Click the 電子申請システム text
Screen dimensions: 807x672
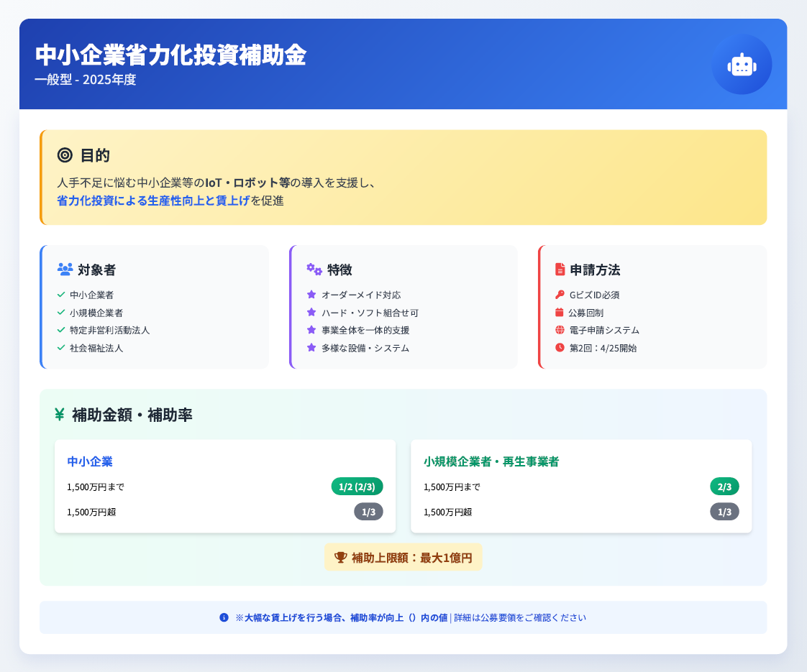tap(604, 330)
